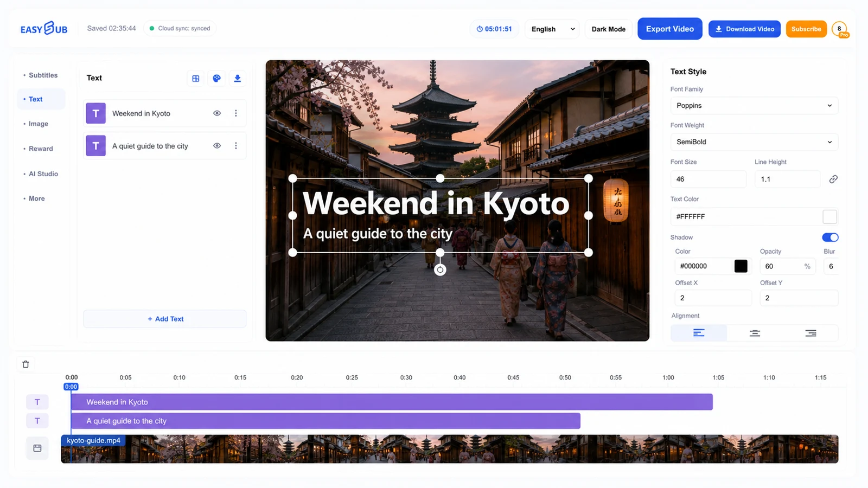Click the Font Size input field

[x=709, y=179]
